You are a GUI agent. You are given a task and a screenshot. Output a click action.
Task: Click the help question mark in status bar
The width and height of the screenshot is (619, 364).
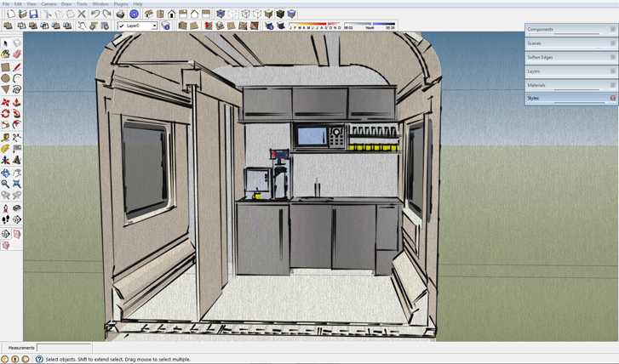pos(39,359)
